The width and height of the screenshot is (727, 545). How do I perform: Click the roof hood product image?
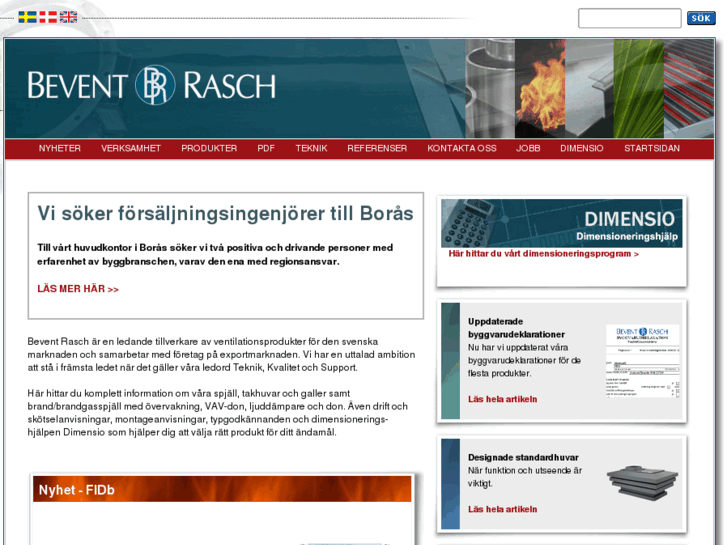tap(643, 482)
